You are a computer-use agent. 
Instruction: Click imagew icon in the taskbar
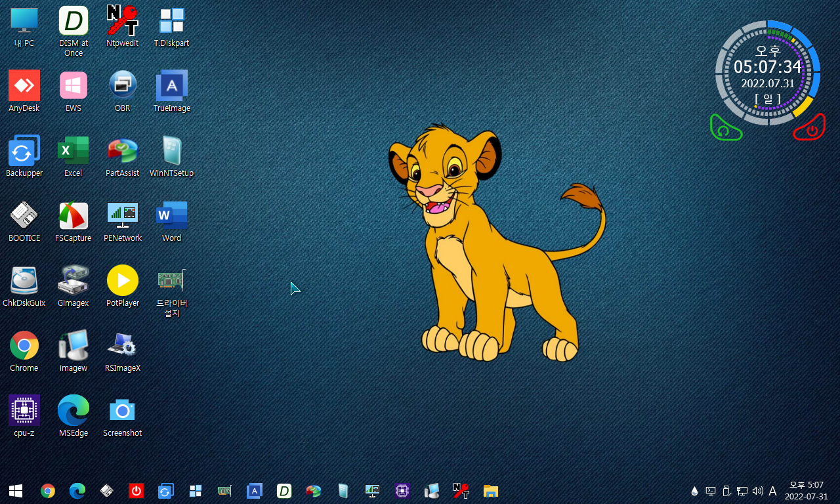pos(432,490)
